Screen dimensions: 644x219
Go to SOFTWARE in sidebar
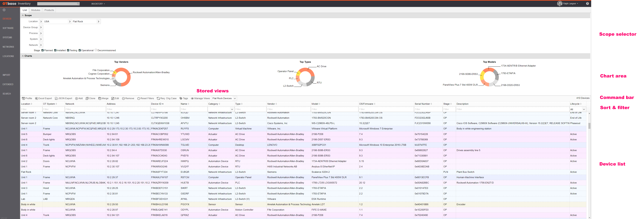coord(8,28)
